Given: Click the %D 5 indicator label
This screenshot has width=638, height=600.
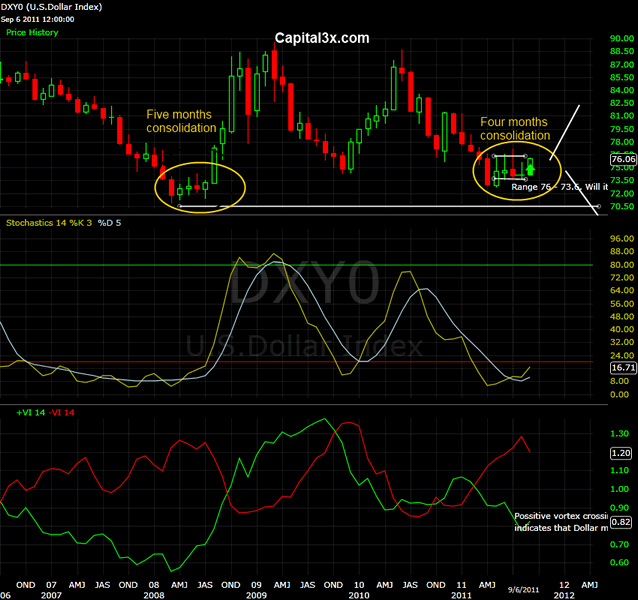Looking at the screenshot, I should pos(109,223).
